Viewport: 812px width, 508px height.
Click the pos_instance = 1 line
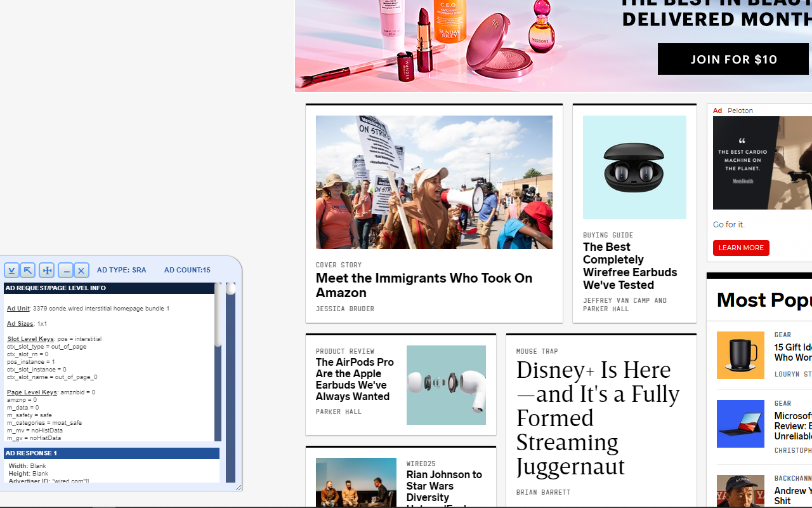31,362
